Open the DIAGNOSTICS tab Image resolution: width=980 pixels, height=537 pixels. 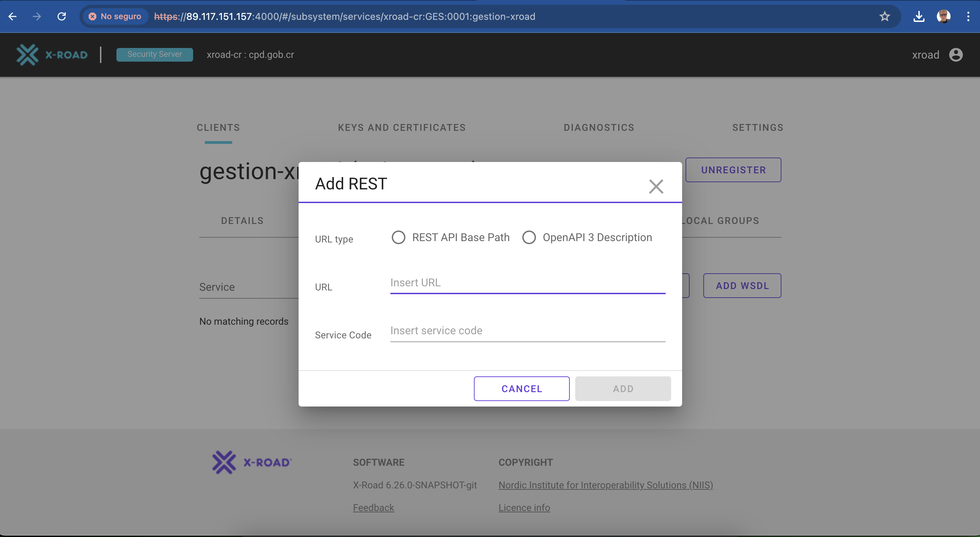point(599,127)
